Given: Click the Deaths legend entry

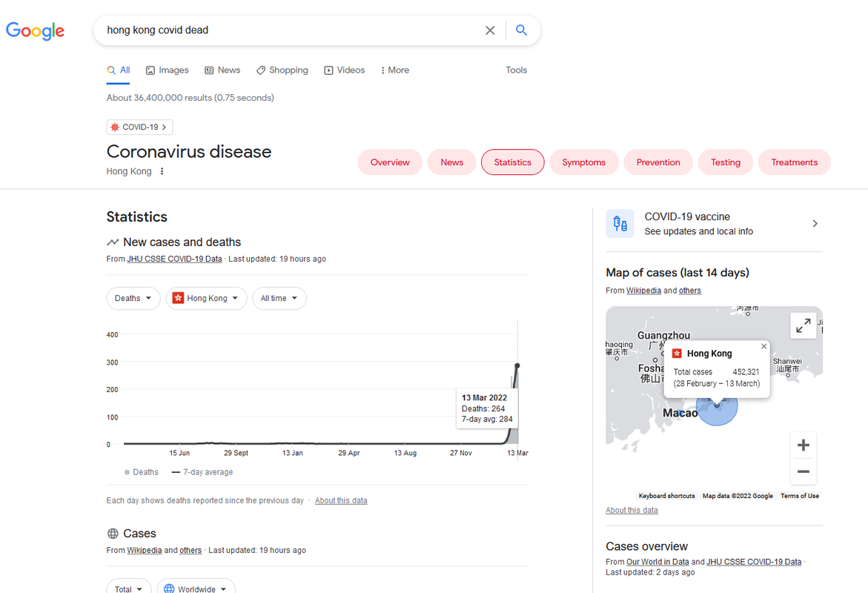Looking at the screenshot, I should coord(142,472).
